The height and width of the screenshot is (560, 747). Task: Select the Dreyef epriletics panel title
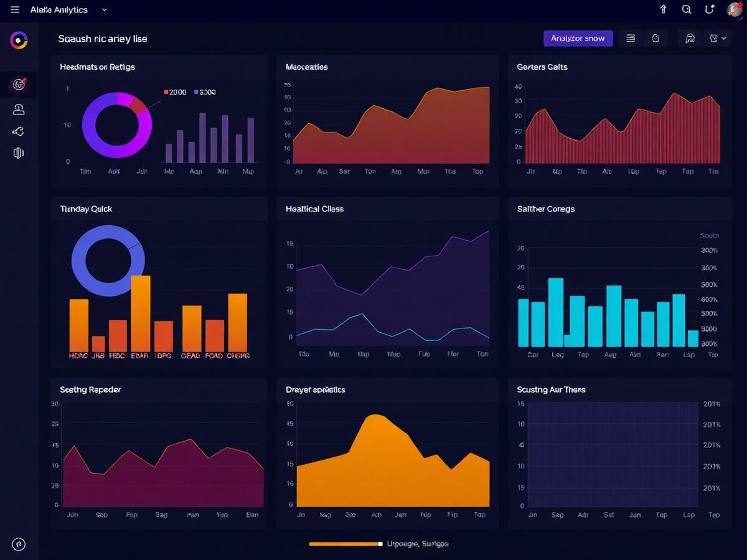click(316, 390)
